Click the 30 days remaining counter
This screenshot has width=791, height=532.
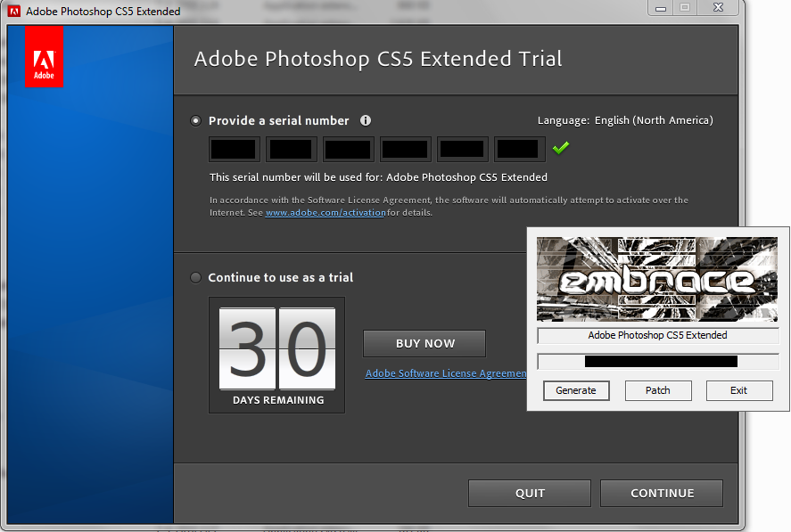coord(277,355)
